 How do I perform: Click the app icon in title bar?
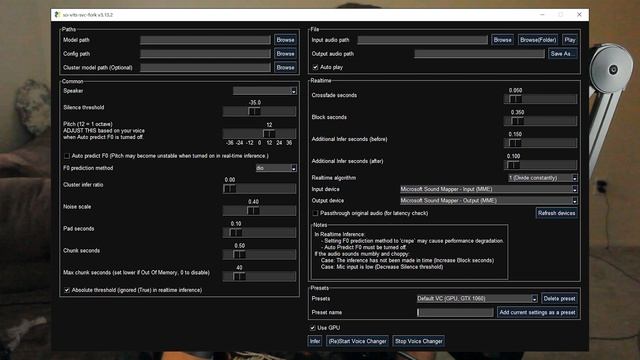click(x=58, y=15)
